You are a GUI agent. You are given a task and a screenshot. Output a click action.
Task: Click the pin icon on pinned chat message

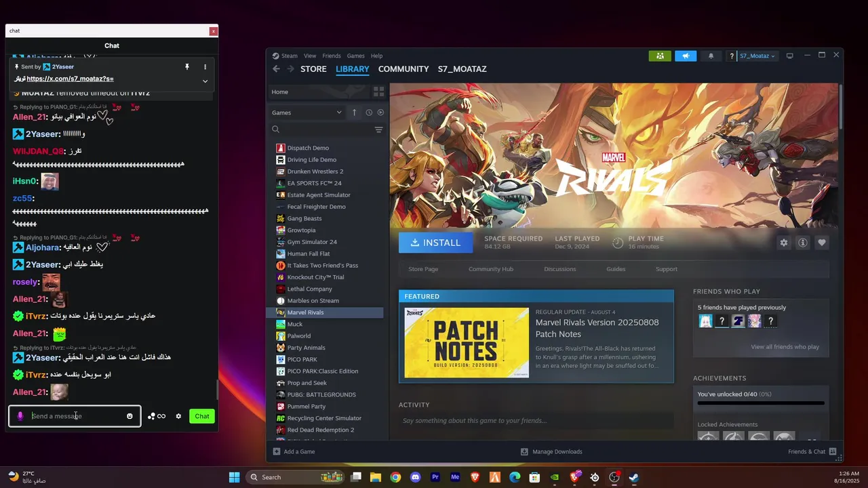(x=187, y=67)
